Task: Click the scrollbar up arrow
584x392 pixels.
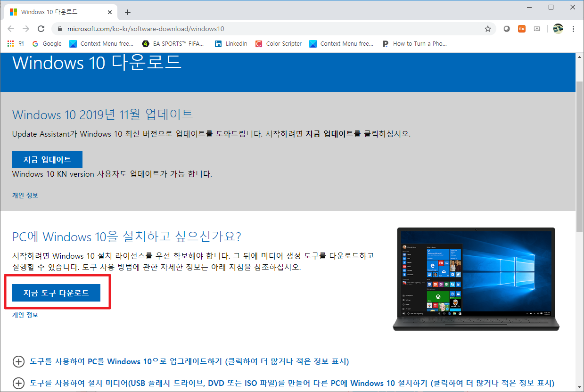Action: point(579,57)
